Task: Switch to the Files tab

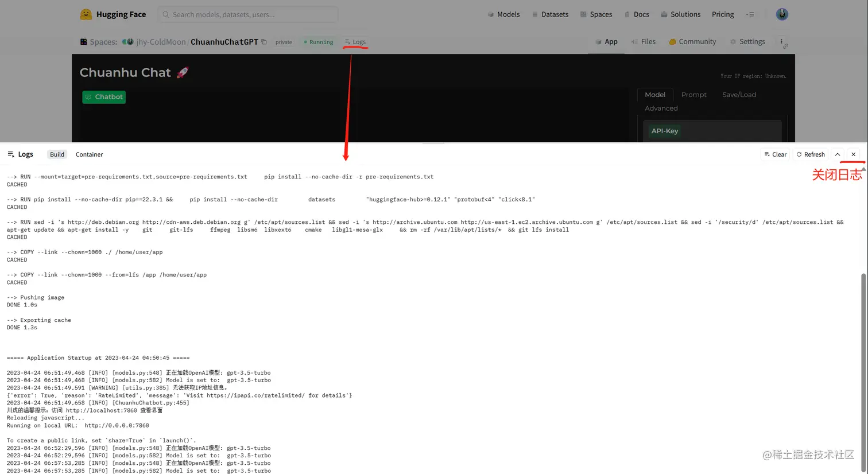Action: (x=644, y=41)
